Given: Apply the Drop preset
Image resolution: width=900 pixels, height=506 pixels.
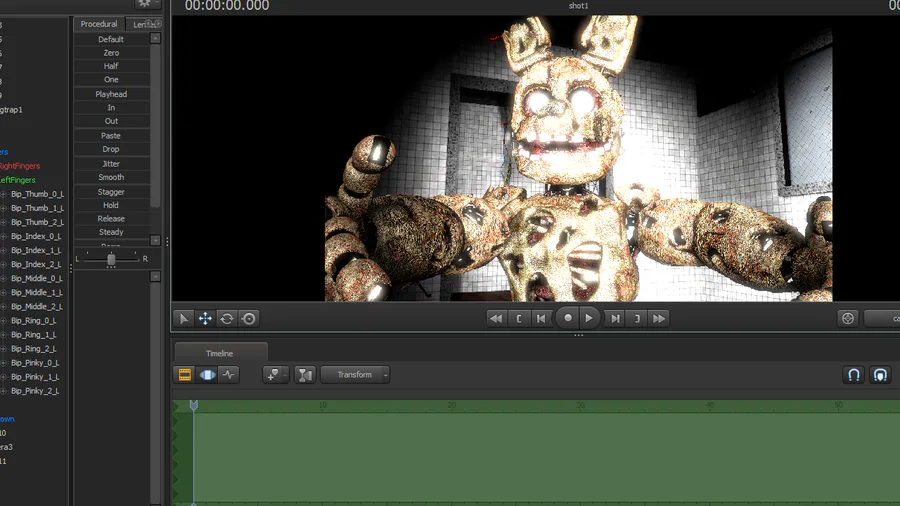Looking at the screenshot, I should click(111, 149).
